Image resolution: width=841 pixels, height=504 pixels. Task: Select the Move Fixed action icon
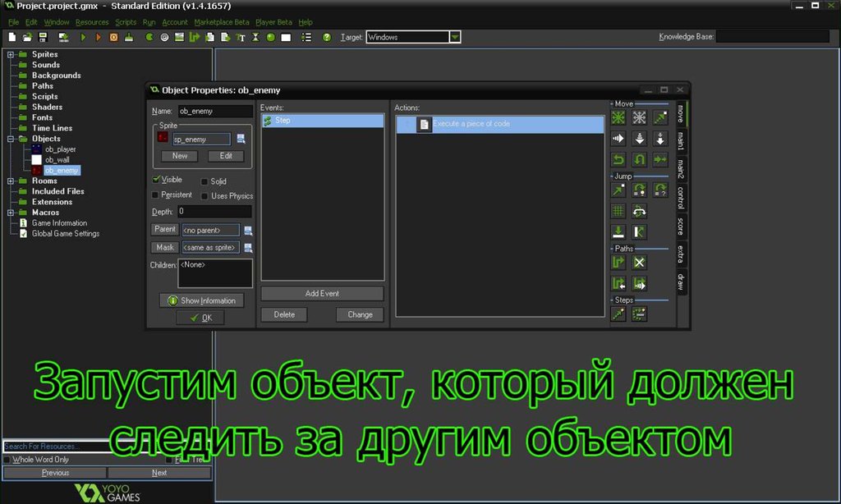[618, 117]
